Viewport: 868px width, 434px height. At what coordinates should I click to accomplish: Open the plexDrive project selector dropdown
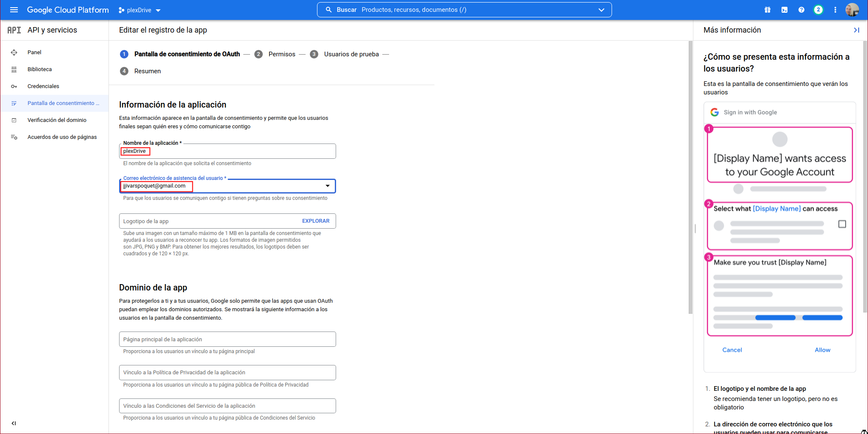pyautogui.click(x=139, y=10)
